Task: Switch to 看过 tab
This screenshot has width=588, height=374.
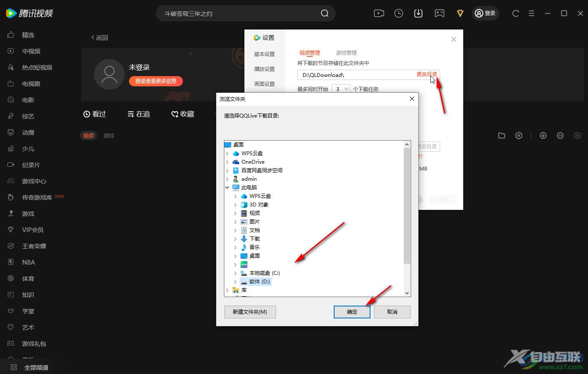Action: (x=94, y=114)
